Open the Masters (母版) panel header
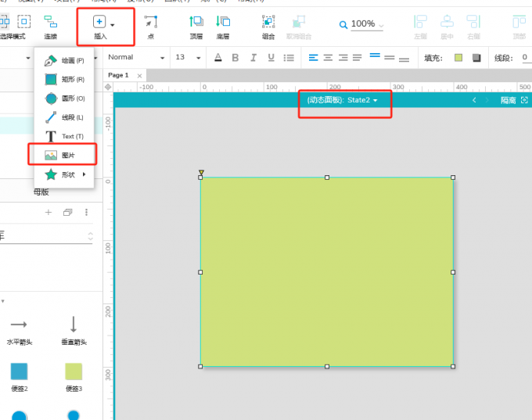This screenshot has width=532, height=420. (x=41, y=192)
